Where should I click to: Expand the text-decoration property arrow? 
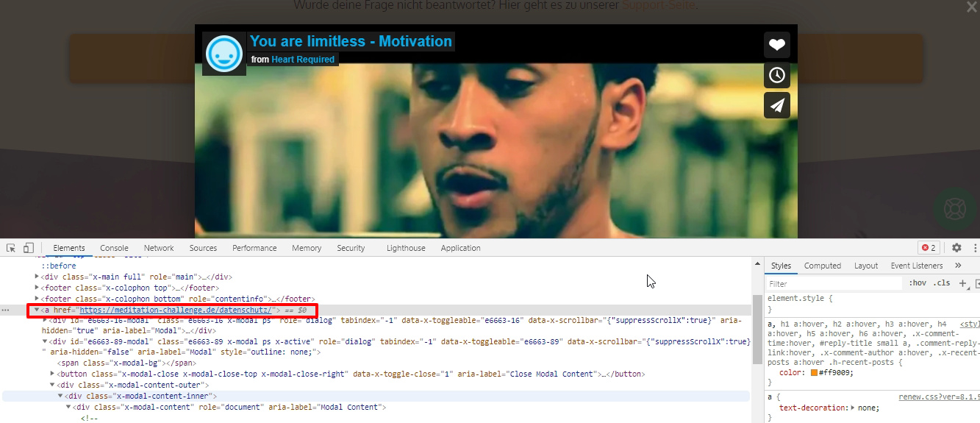click(853, 408)
